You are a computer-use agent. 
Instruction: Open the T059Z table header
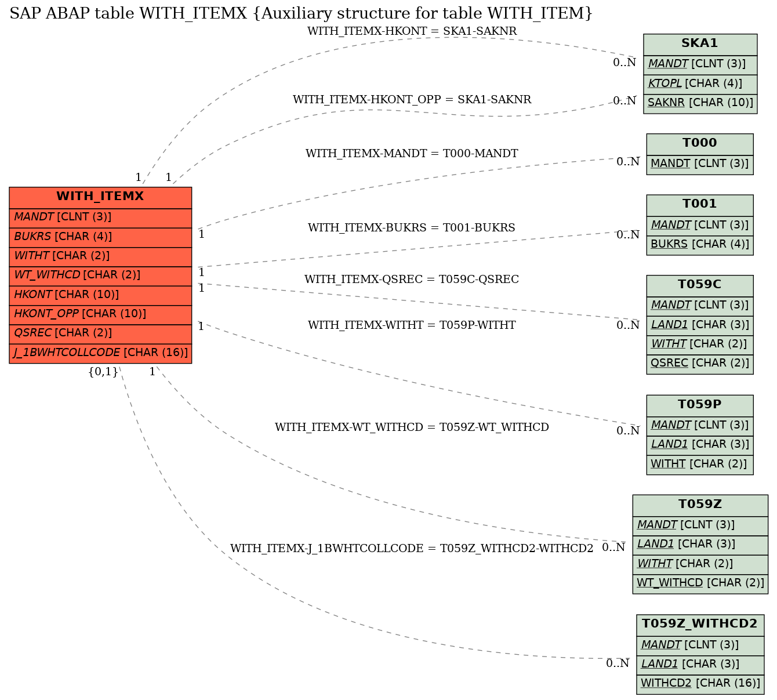click(x=700, y=505)
